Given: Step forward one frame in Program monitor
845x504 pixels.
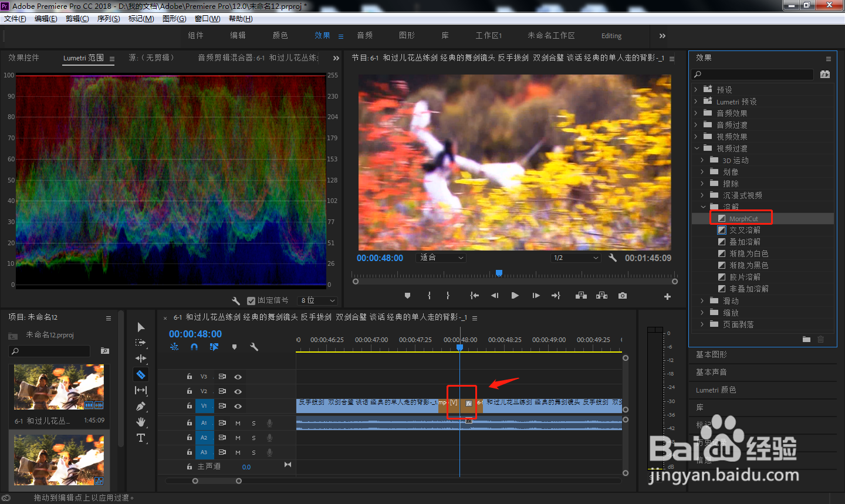Looking at the screenshot, I should click(536, 296).
